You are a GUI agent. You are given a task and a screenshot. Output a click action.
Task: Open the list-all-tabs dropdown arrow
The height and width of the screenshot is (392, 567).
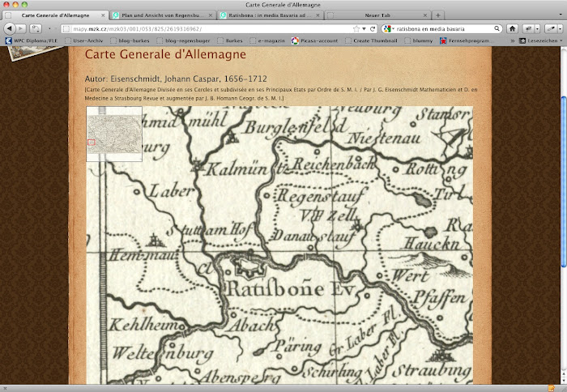[x=561, y=15]
